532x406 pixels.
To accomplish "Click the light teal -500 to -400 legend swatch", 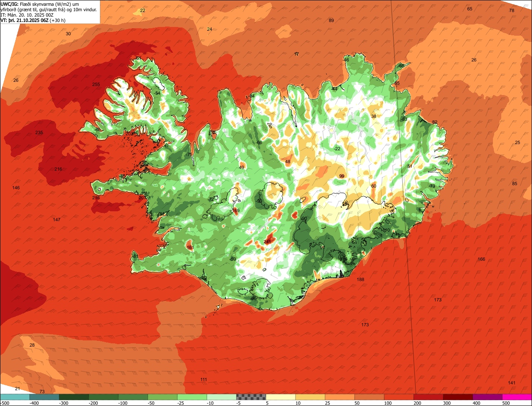I will pos(15,397).
